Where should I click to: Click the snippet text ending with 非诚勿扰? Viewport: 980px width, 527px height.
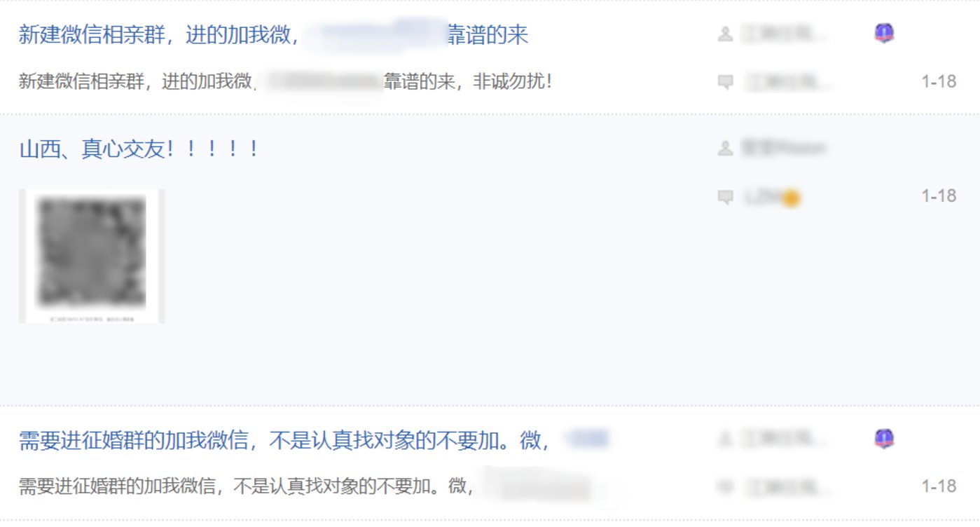286,82
